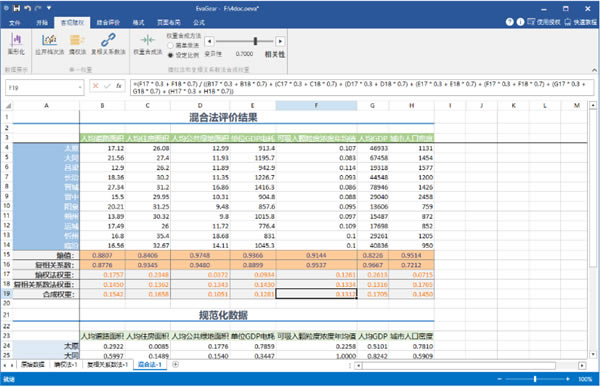Select row 19 header

coord(7,294)
